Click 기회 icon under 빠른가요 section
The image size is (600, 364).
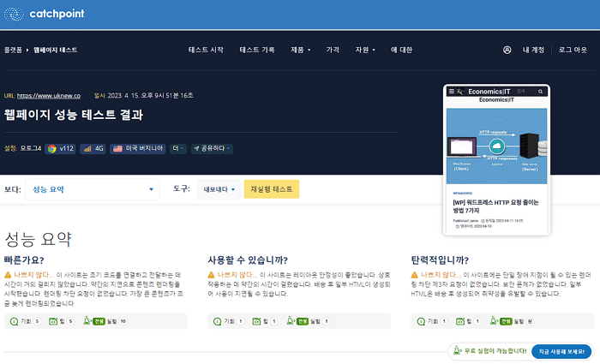(x=14, y=321)
